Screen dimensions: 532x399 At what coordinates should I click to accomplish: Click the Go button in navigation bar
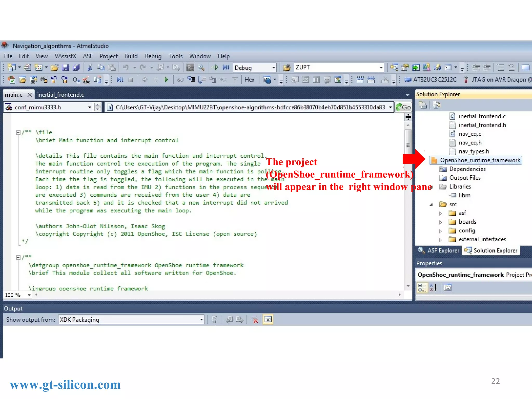[403, 107]
